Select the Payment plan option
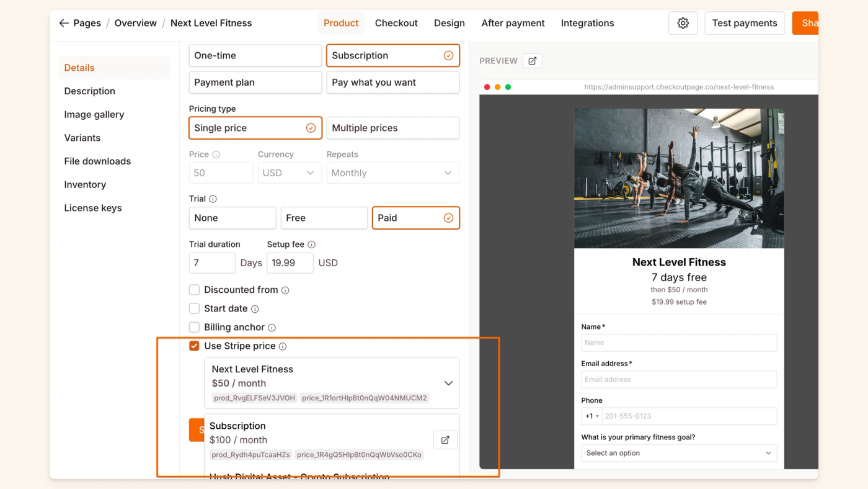Image resolution: width=868 pixels, height=489 pixels. click(x=255, y=83)
